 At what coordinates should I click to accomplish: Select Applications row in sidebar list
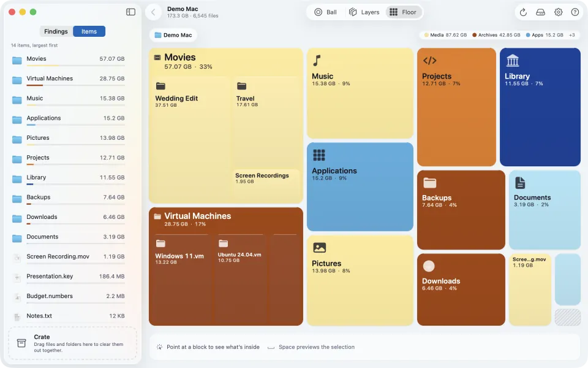point(69,120)
